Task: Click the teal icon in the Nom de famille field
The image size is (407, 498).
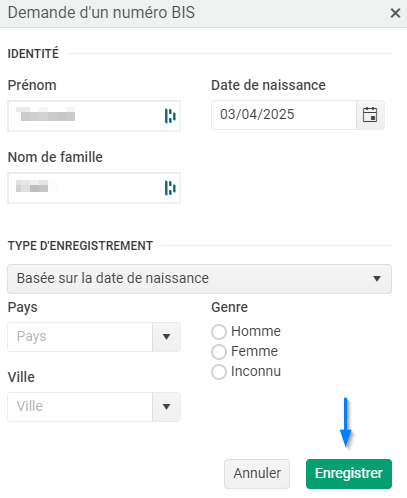Action: [170, 188]
